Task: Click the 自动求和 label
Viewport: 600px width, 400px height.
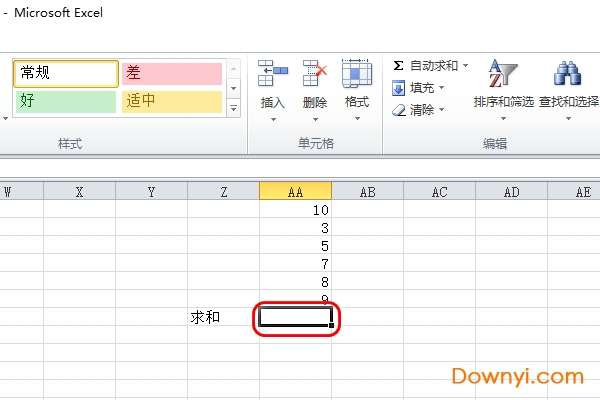Action: point(434,66)
